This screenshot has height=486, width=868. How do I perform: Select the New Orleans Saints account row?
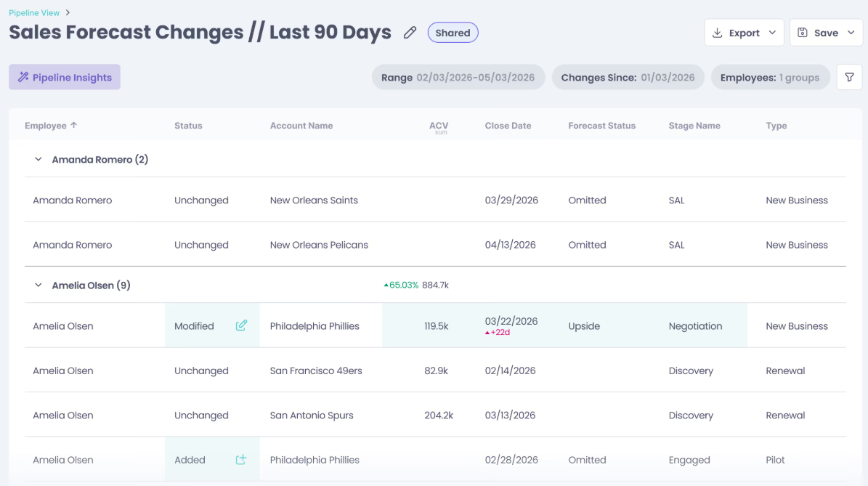[x=435, y=200]
